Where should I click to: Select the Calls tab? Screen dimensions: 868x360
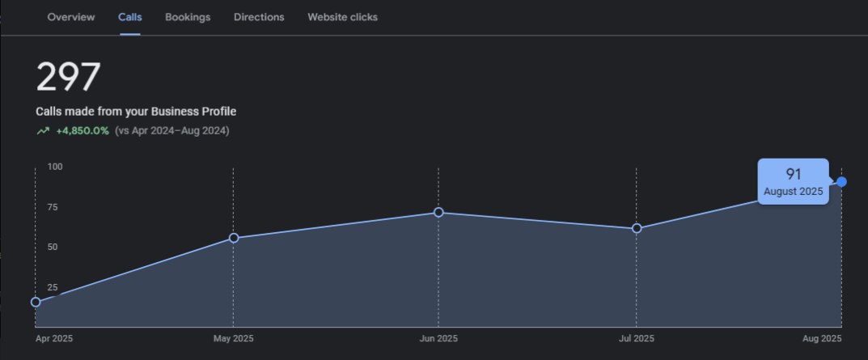pos(129,17)
